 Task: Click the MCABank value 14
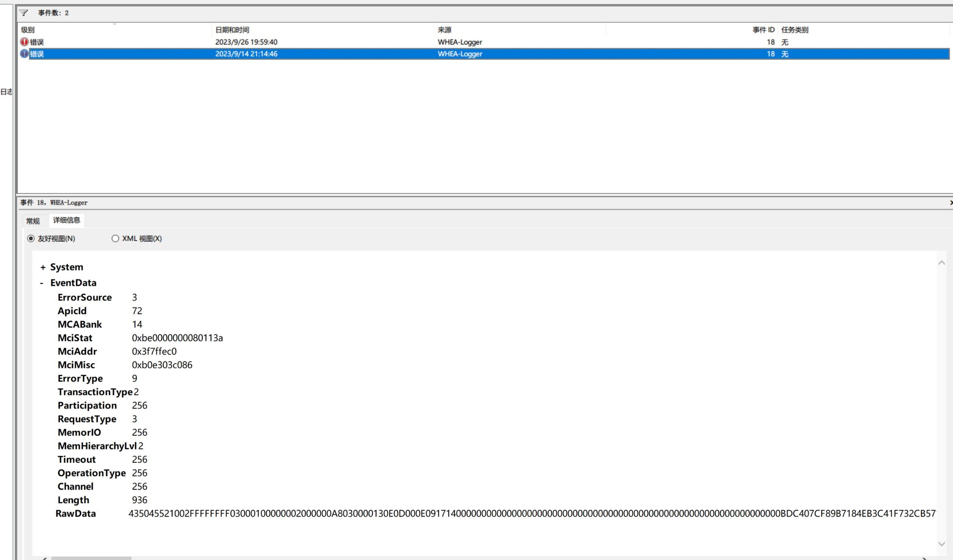pos(137,324)
